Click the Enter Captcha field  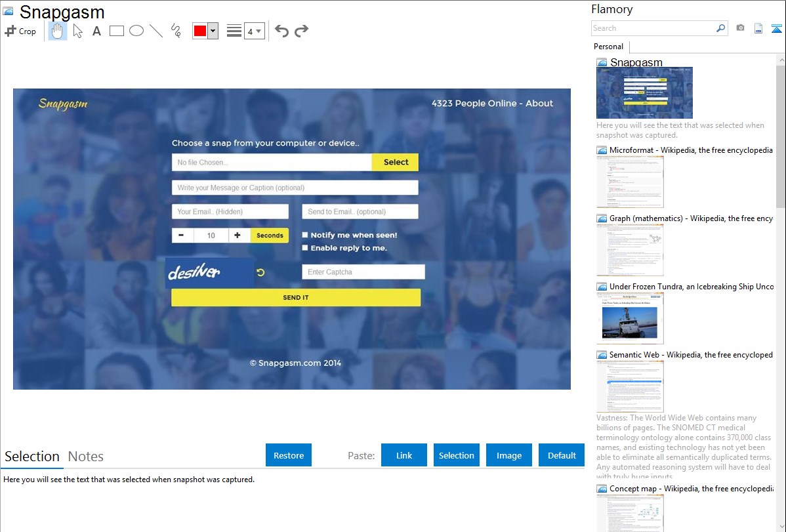(x=363, y=272)
